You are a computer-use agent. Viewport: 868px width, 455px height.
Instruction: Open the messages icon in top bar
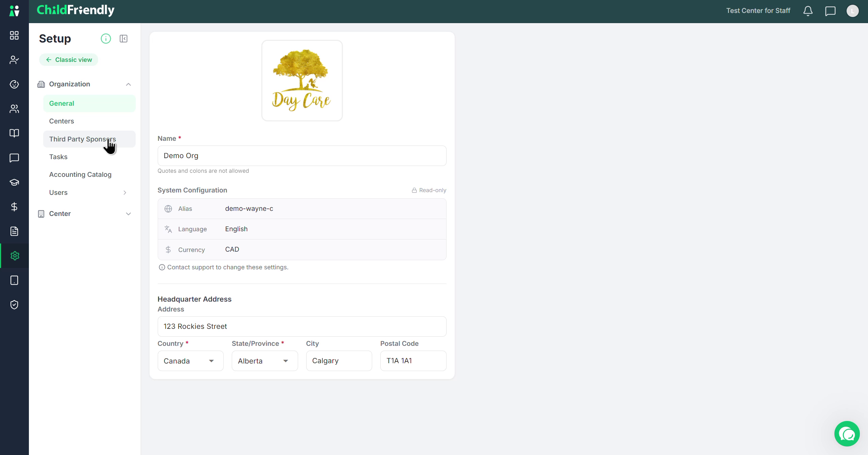tap(830, 11)
